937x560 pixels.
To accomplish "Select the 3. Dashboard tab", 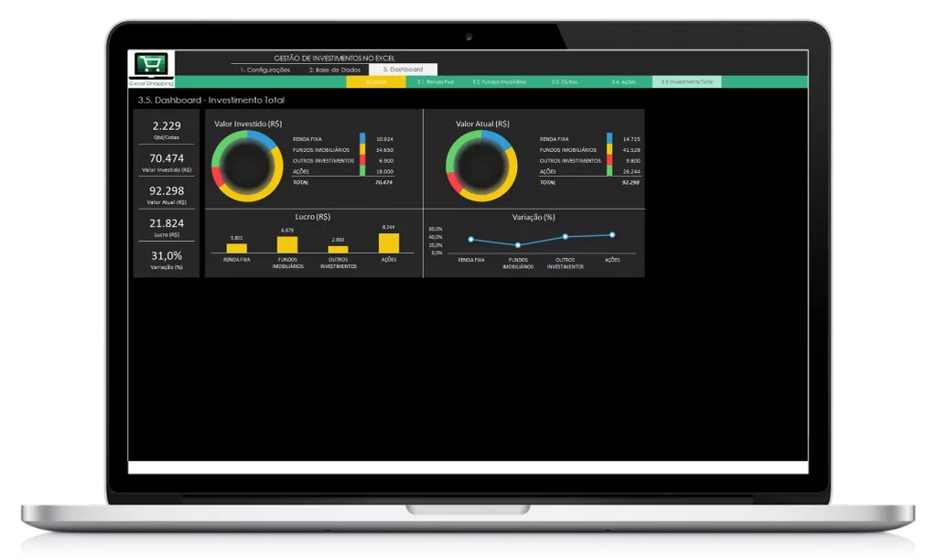I will pos(403,70).
